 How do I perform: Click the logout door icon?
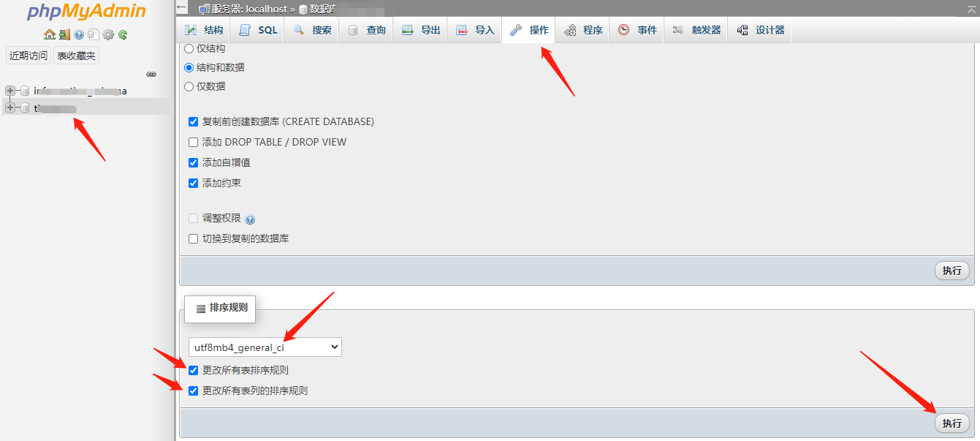click(x=64, y=34)
